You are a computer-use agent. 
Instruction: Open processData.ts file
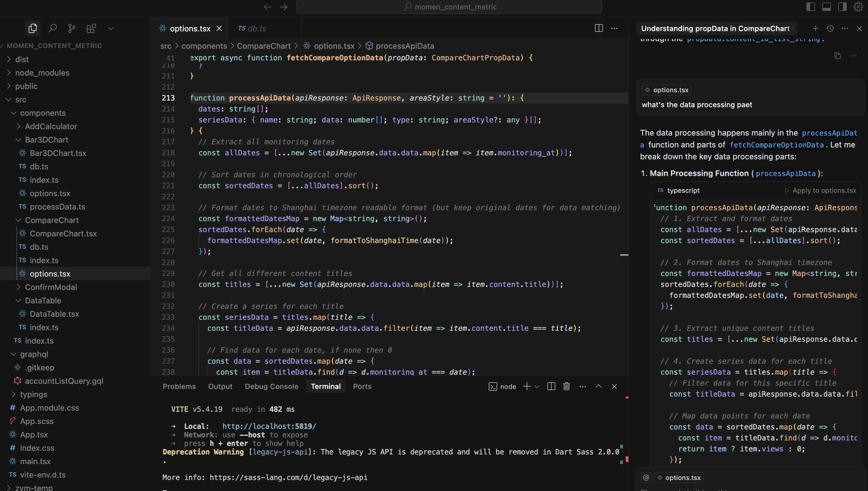[75, 207]
